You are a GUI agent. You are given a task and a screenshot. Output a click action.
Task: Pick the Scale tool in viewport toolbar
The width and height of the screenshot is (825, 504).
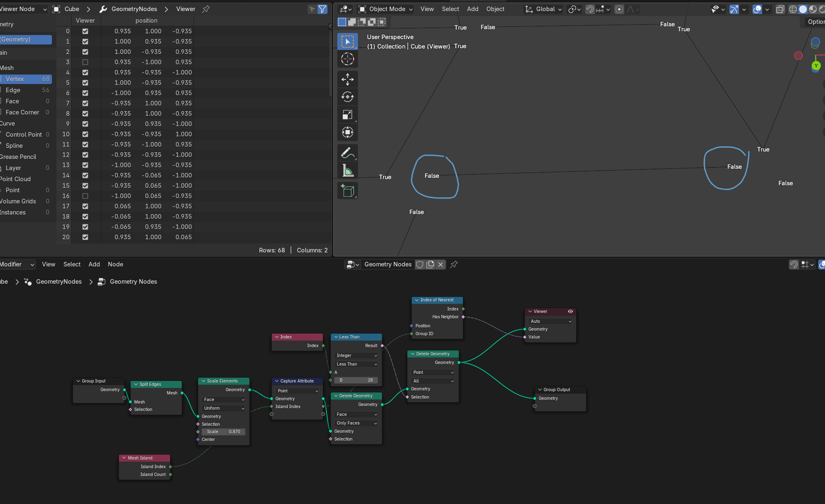347,114
